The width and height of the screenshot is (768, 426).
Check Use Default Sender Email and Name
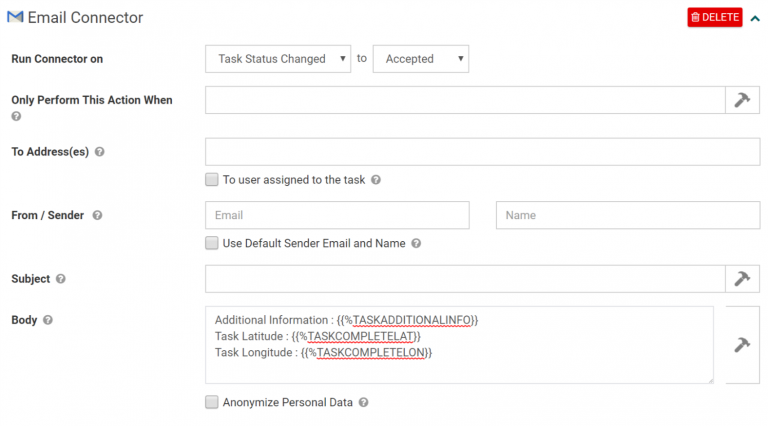pos(212,243)
